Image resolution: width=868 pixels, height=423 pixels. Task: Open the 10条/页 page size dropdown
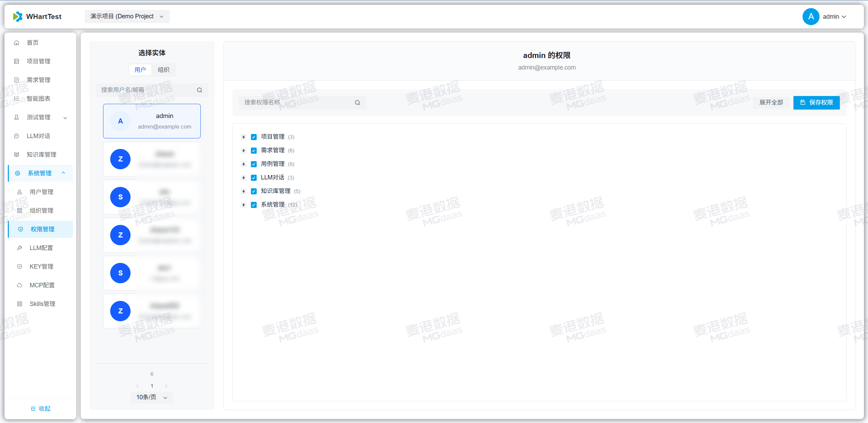(x=152, y=397)
